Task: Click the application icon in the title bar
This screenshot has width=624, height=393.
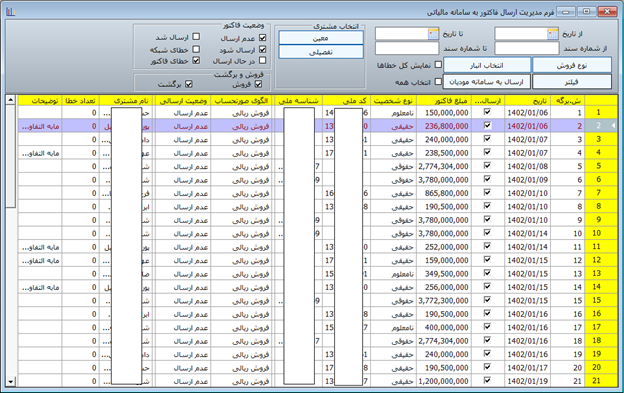Action: pyautogui.click(x=11, y=12)
